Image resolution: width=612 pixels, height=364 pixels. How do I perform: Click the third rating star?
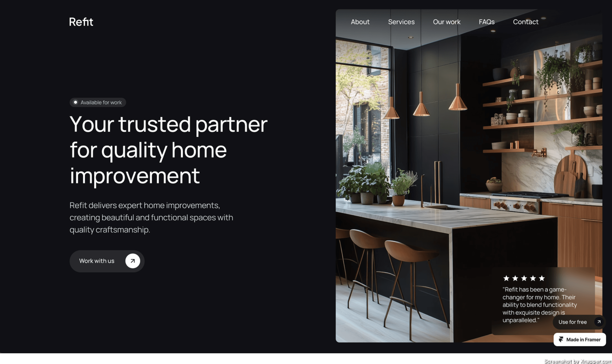click(524, 278)
